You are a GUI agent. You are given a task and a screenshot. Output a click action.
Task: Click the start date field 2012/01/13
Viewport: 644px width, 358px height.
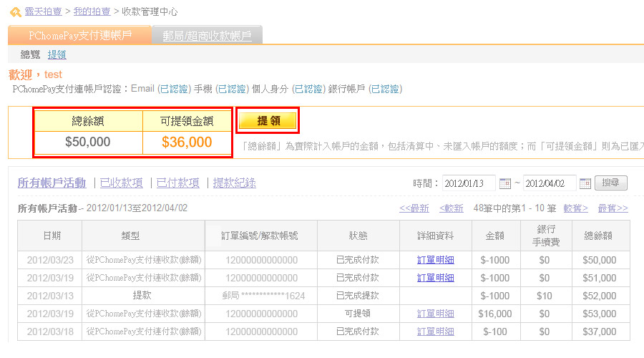[468, 183]
